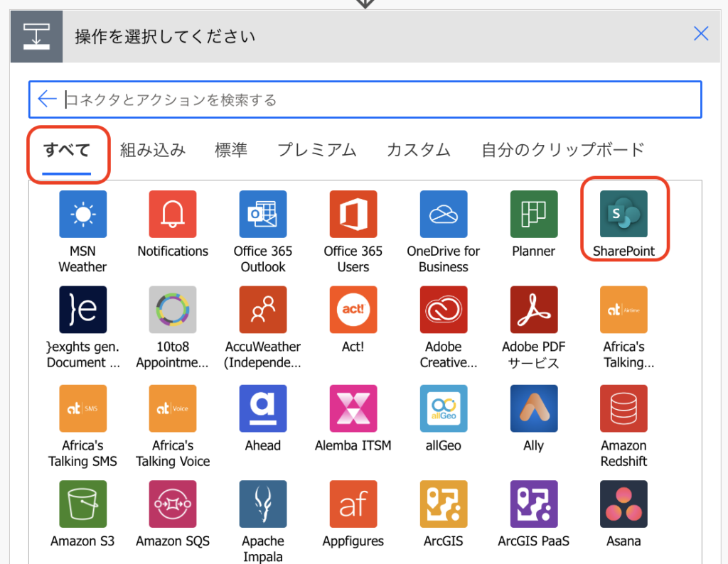Open the SharePoint connector

tap(623, 214)
